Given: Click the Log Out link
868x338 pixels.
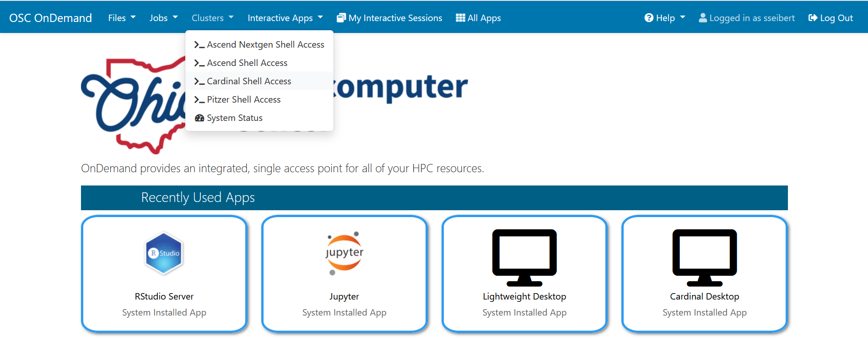Looking at the screenshot, I should 830,18.
